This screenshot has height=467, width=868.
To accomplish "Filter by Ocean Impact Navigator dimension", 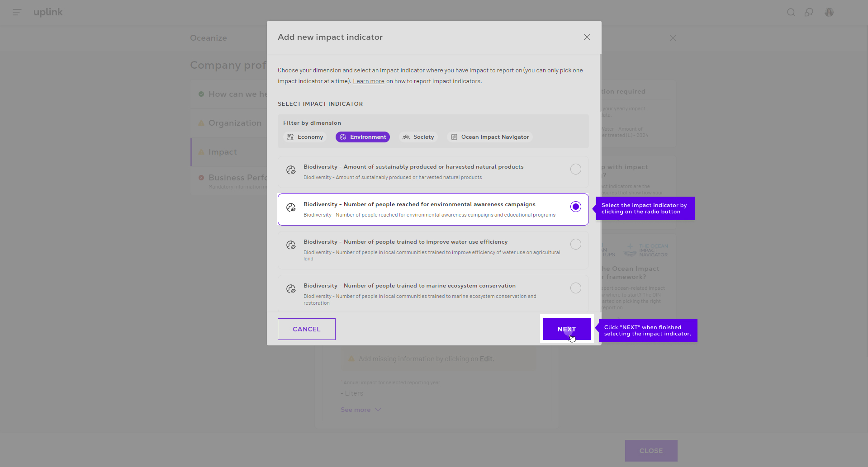I will pos(490,137).
